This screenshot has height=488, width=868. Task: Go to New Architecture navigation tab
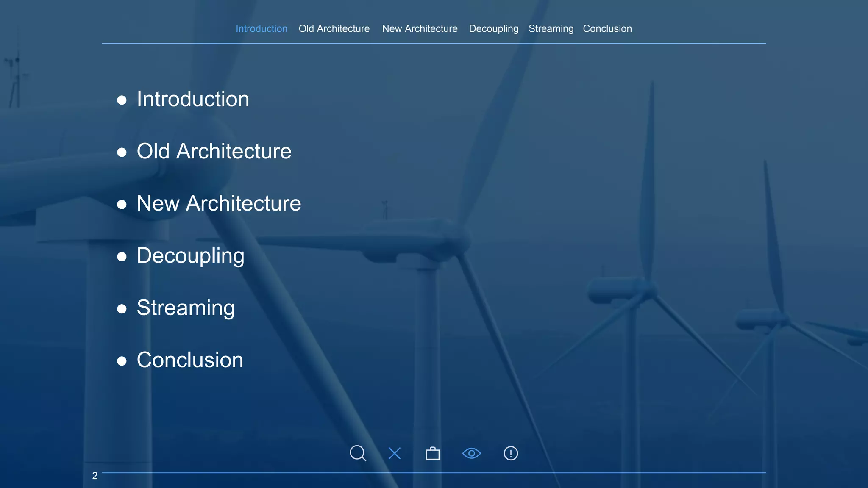[x=420, y=29]
